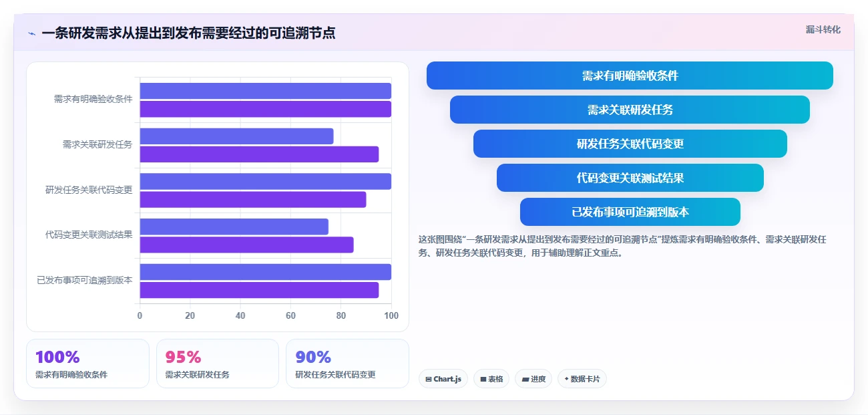Click the 漏斗转化 label in the header

point(823,30)
